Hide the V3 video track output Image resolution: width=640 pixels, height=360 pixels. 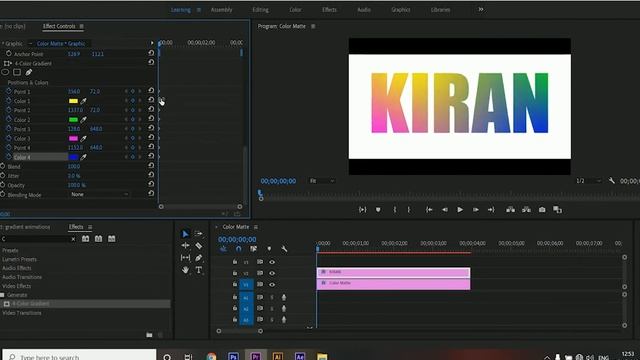click(272, 262)
